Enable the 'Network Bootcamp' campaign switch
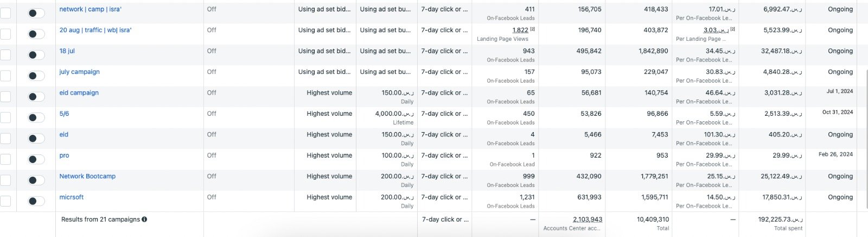 (36, 180)
